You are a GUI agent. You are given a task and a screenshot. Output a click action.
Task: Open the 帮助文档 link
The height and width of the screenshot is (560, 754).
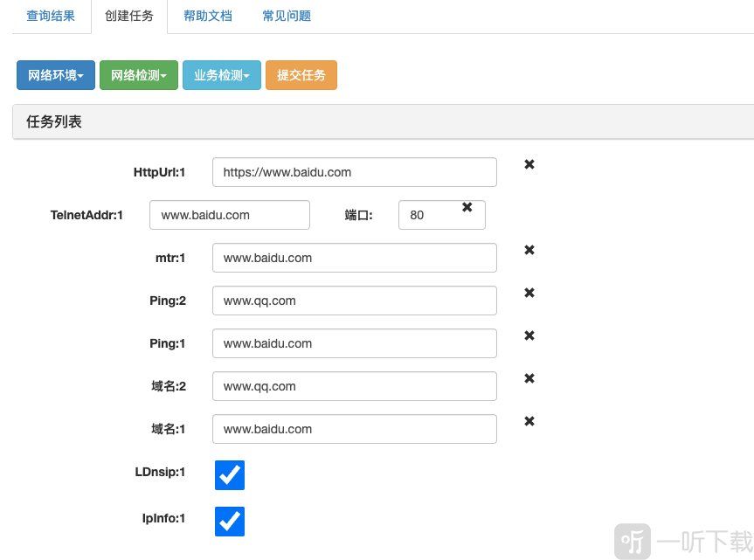click(x=207, y=16)
